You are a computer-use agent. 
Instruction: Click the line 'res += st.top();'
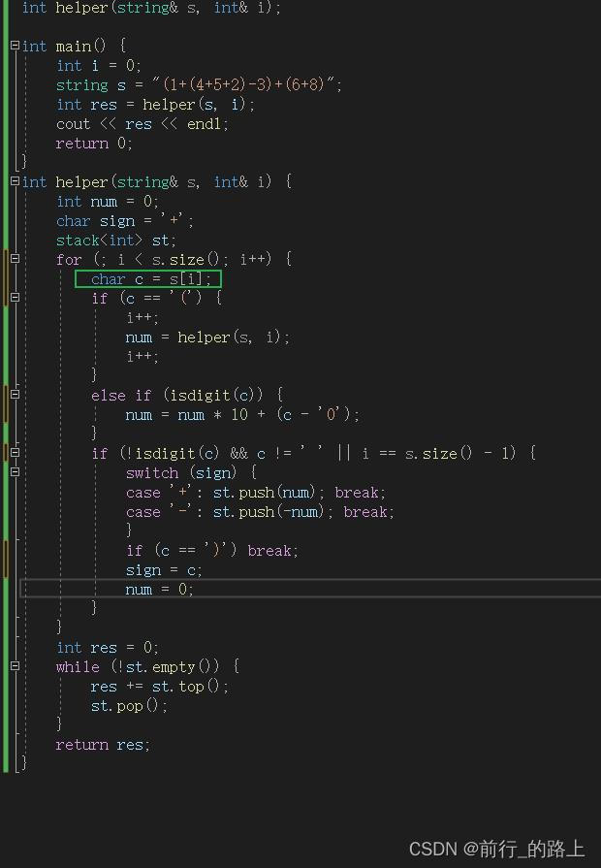pyautogui.click(x=159, y=687)
